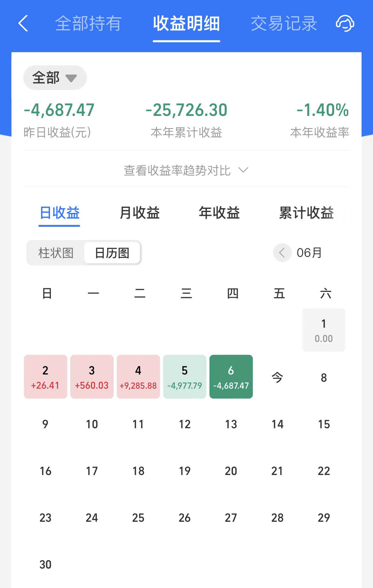Tap the back arrow icon
The height and width of the screenshot is (588, 373).
[23, 23]
